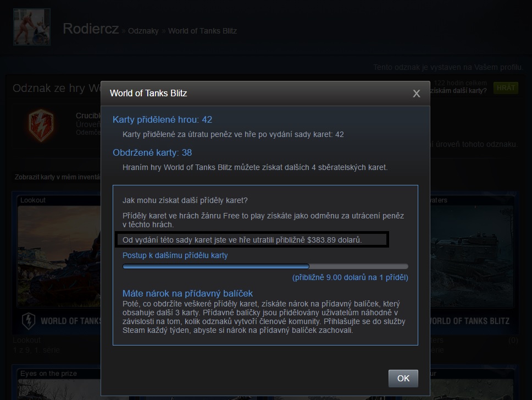Click the card drop progress bar

265,266
